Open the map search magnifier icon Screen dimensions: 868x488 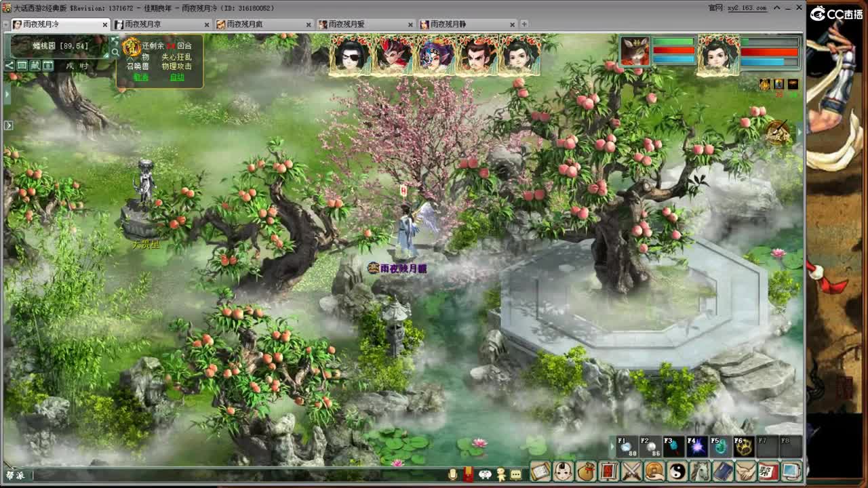tap(115, 52)
